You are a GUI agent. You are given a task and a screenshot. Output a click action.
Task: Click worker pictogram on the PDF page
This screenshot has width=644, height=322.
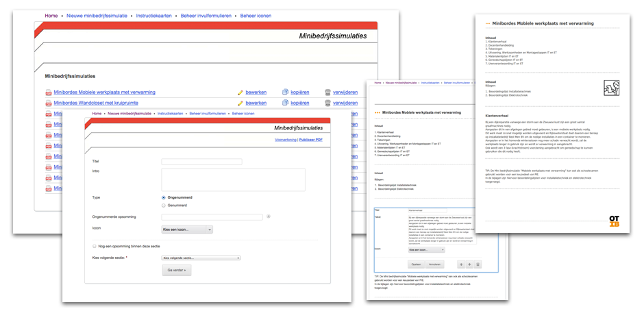click(612, 88)
